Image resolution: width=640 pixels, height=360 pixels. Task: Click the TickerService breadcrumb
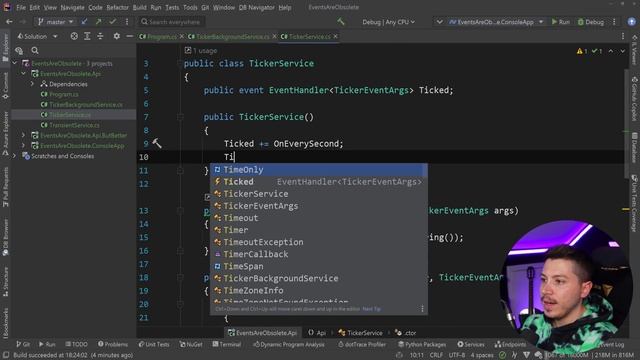tap(360, 333)
